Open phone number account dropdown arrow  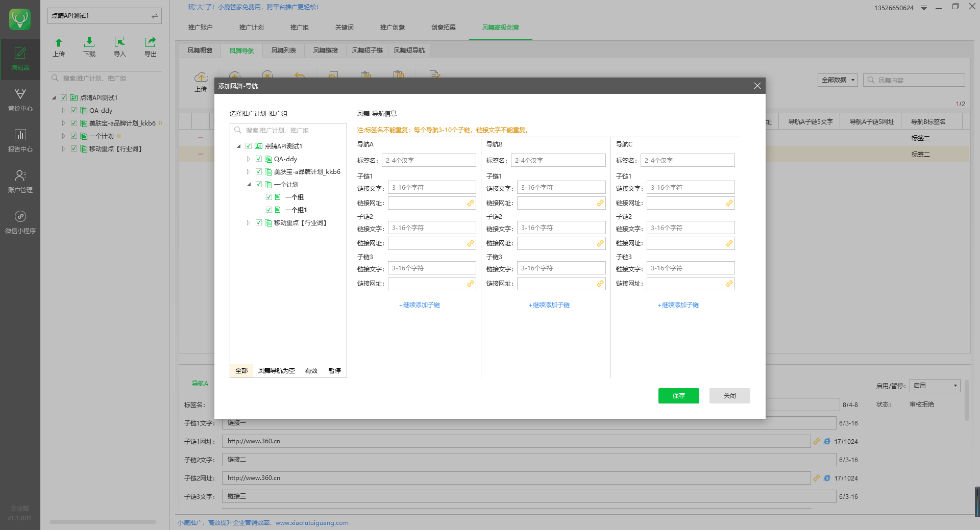[x=924, y=8]
